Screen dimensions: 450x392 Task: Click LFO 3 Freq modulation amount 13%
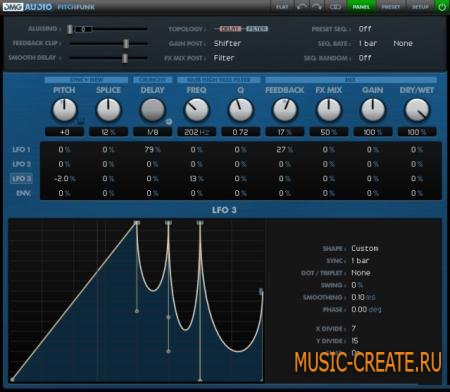(x=196, y=179)
